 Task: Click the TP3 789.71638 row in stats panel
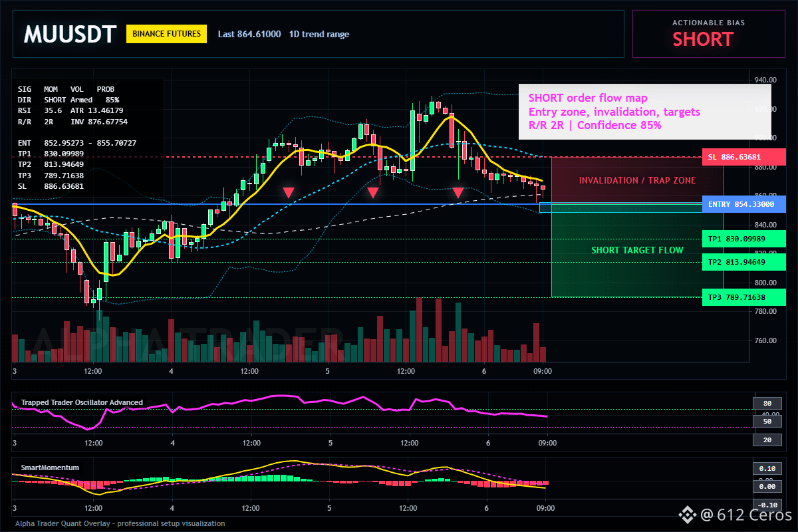(51, 175)
